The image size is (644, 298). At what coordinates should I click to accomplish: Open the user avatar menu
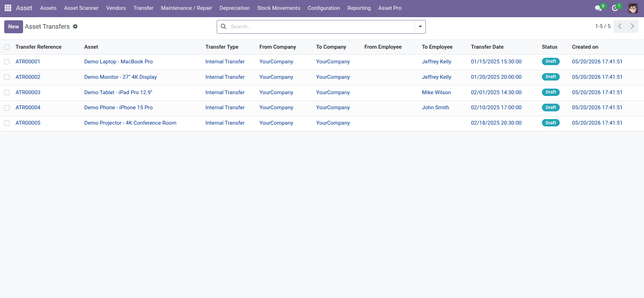(633, 8)
